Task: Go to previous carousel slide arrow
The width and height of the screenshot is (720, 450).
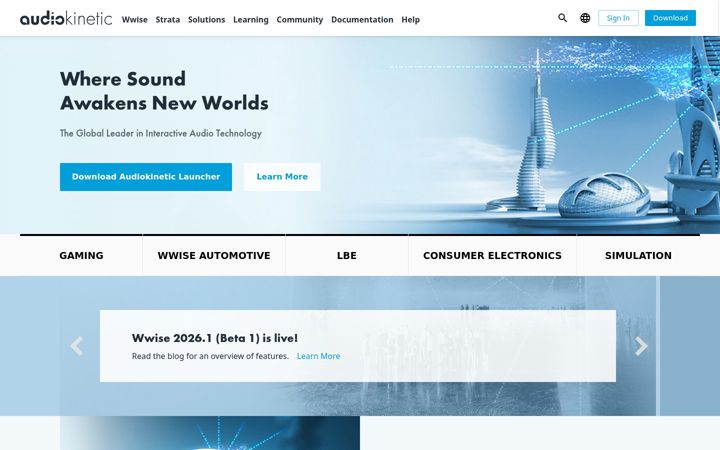Action: [x=77, y=346]
